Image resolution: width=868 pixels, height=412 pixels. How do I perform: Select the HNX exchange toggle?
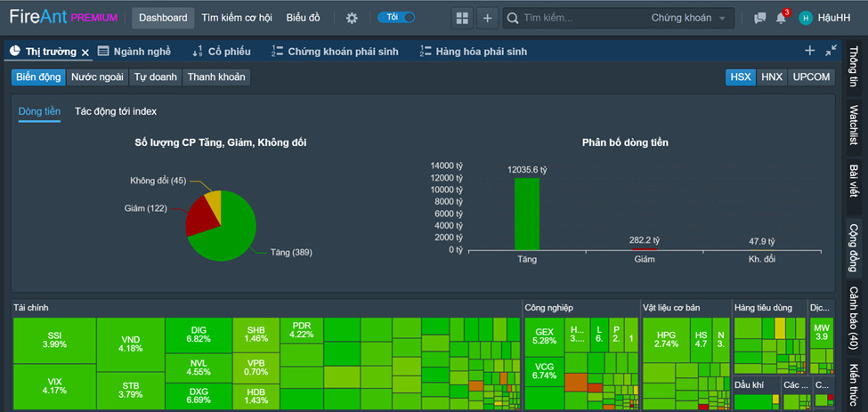tap(772, 77)
